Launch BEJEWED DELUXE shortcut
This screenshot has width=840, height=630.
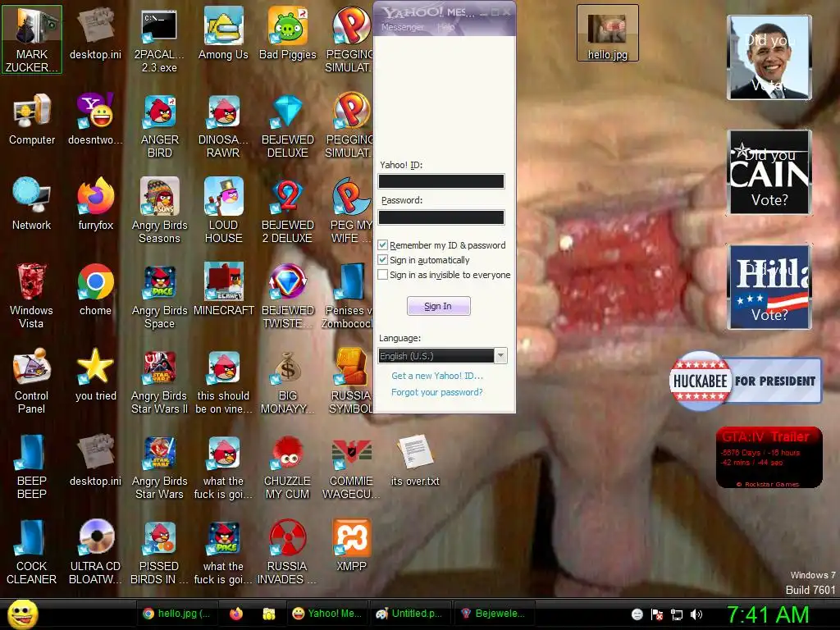[288, 126]
